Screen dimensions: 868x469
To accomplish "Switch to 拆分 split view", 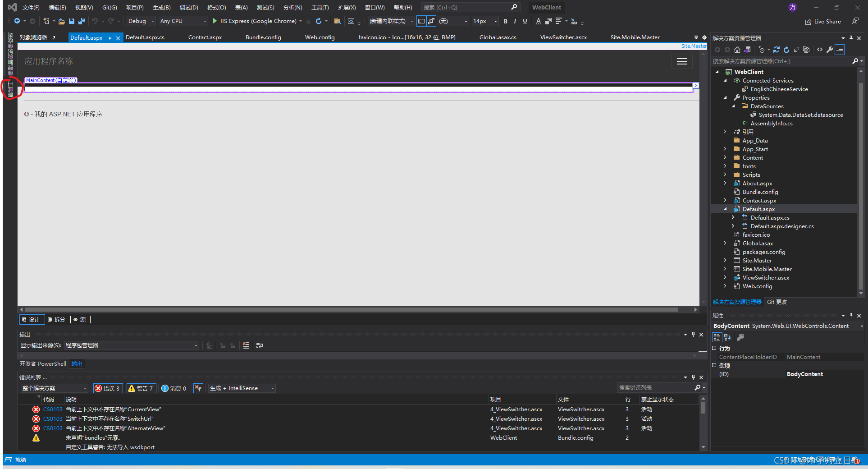I will pos(57,319).
